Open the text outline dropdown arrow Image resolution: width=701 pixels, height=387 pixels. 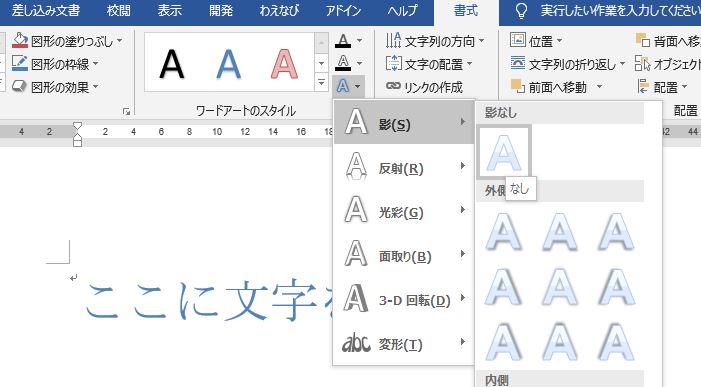(359, 63)
